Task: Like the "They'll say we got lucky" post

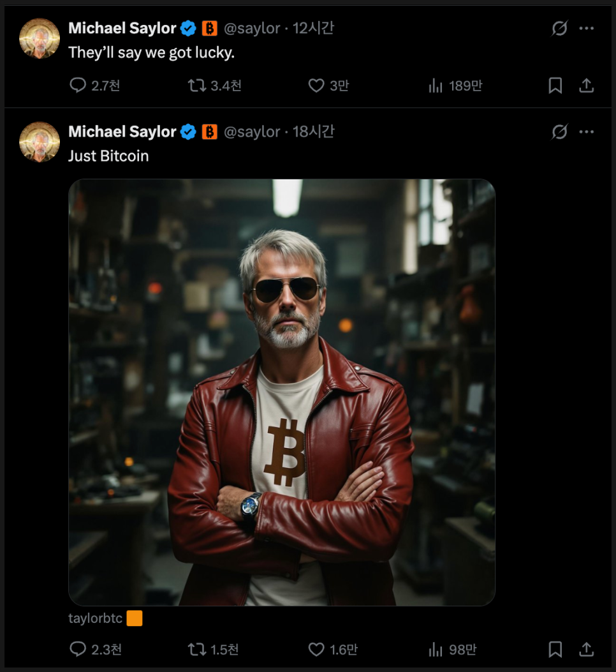Action: (316, 86)
